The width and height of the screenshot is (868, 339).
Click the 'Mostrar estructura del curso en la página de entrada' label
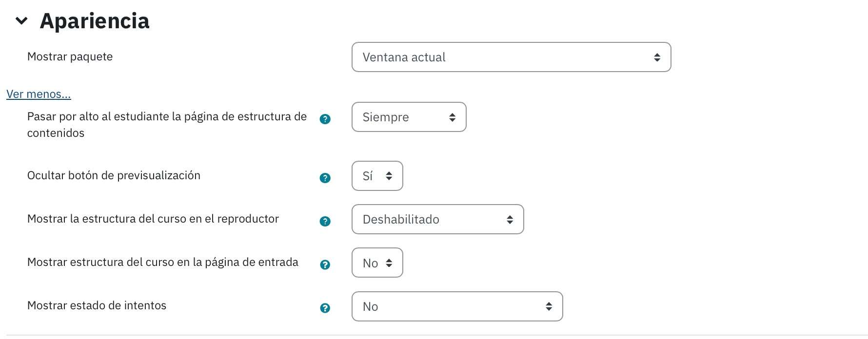coord(162,262)
